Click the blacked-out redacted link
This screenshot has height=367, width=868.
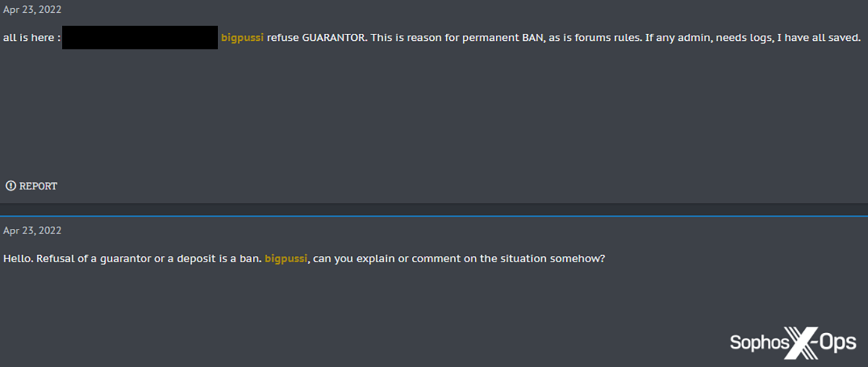[140, 37]
